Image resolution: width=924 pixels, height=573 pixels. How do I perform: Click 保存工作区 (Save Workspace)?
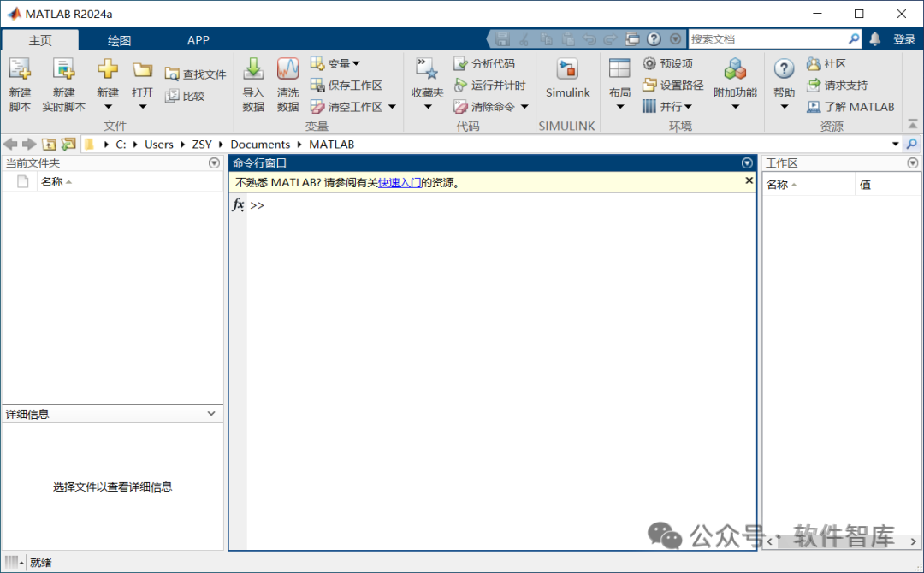[x=346, y=86]
